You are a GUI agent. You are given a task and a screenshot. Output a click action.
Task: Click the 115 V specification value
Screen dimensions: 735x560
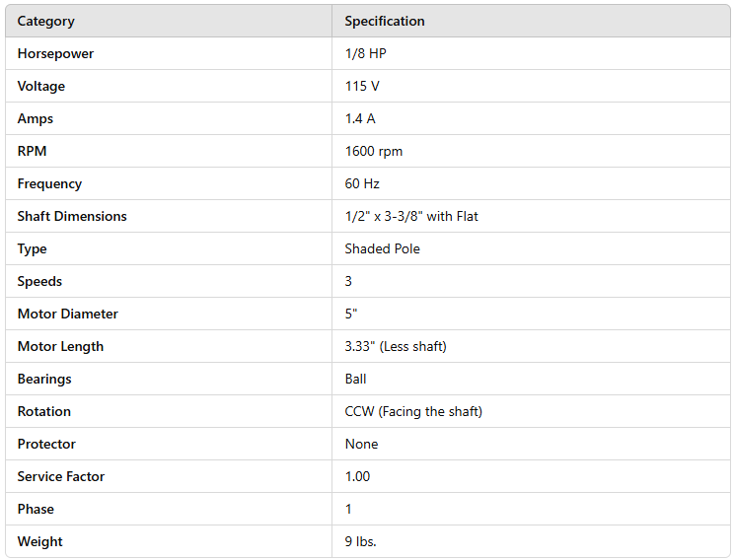coord(362,86)
